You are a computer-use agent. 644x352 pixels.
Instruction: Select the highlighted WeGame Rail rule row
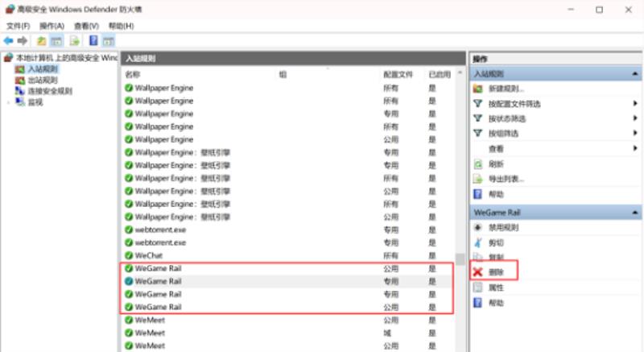[x=287, y=281]
